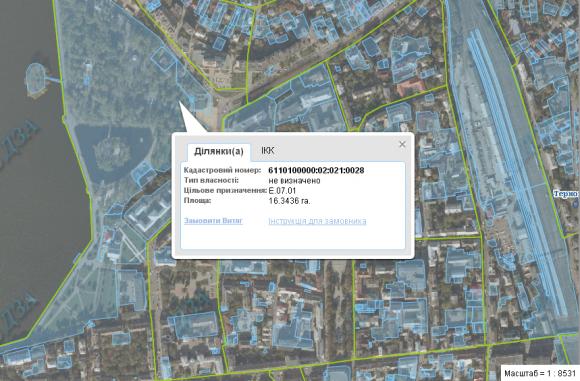Click the E.07.01 purpose code
Viewport: 580px width, 381px height.
282,191
